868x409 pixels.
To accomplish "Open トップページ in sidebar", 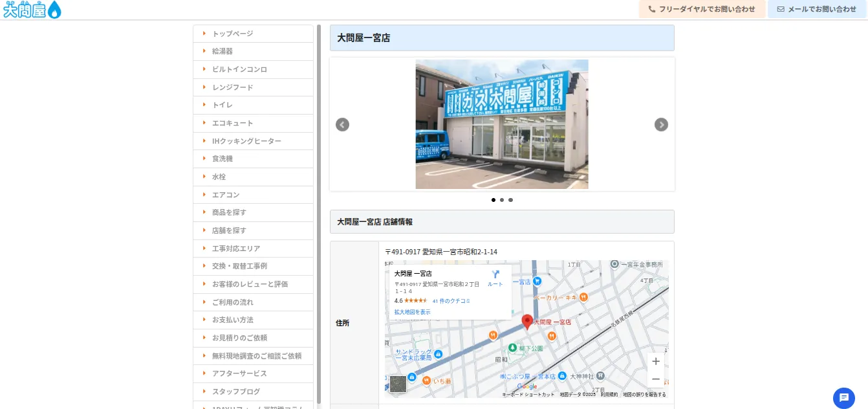I will pos(253,34).
